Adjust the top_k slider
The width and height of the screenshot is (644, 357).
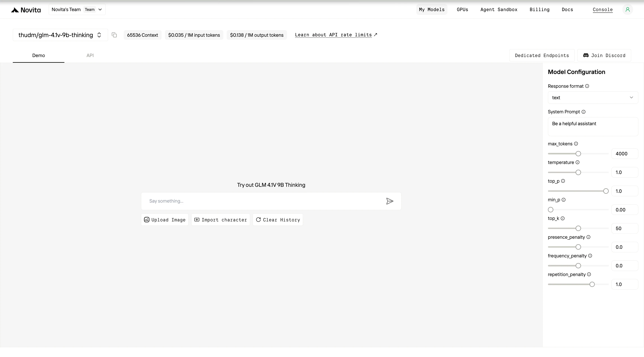578,229
